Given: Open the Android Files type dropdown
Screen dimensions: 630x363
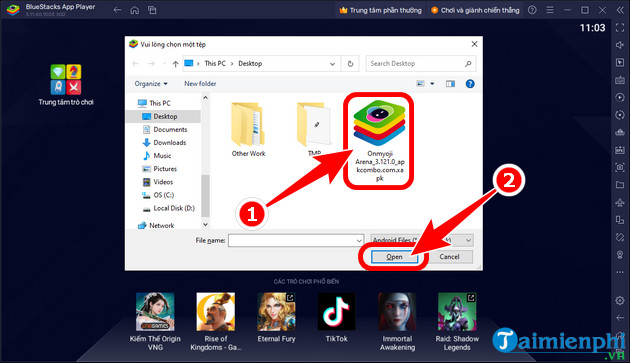Looking at the screenshot, I should coord(421,240).
